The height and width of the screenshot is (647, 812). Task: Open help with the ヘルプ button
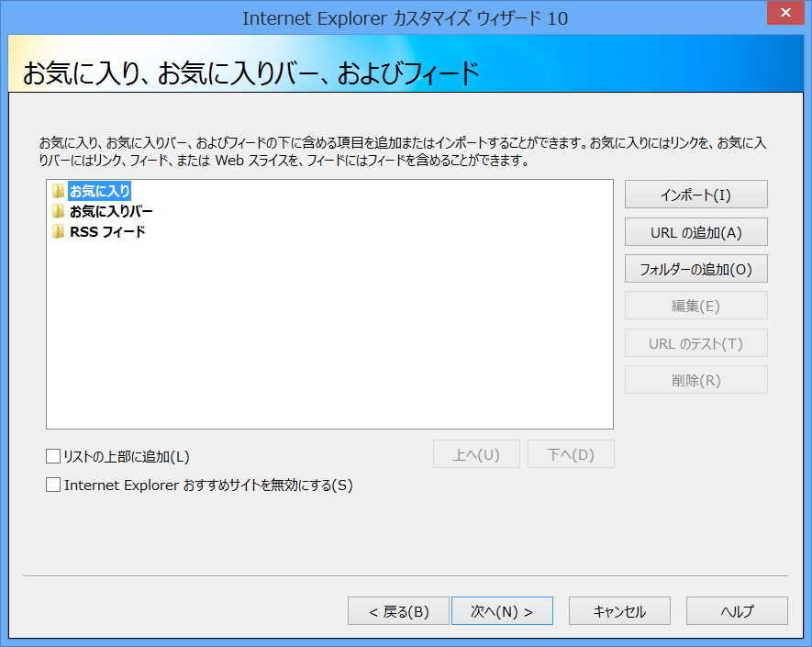point(737,610)
